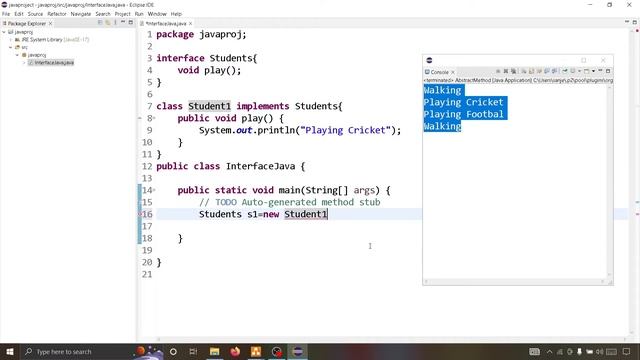Screen dimensions: 640x360
Task: Close the Package Explorer view tab
Action: click(51, 24)
